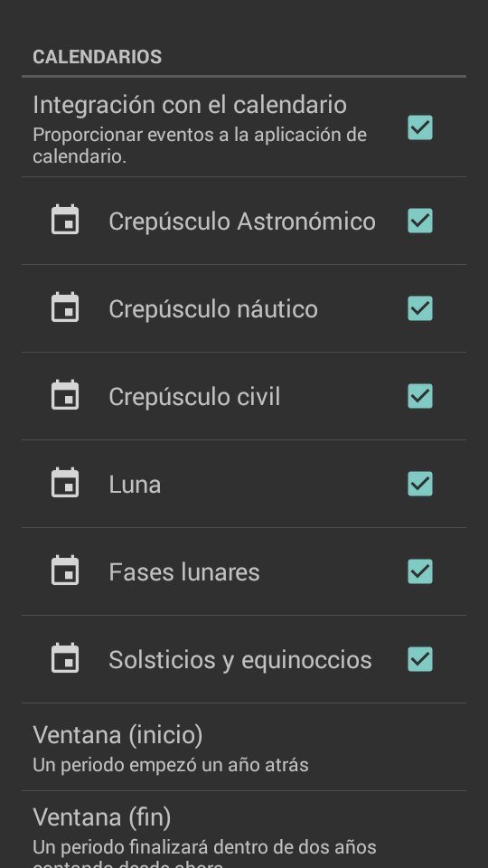Uncheck Integración con el calendario checkbox
The height and width of the screenshot is (868, 488).
click(x=420, y=127)
